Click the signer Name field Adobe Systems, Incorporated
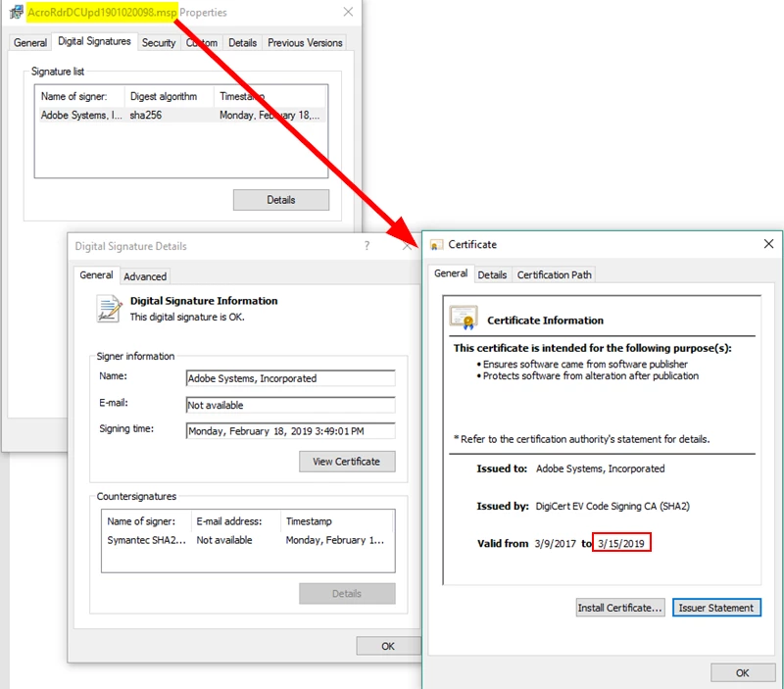The width and height of the screenshot is (784, 689). point(290,378)
